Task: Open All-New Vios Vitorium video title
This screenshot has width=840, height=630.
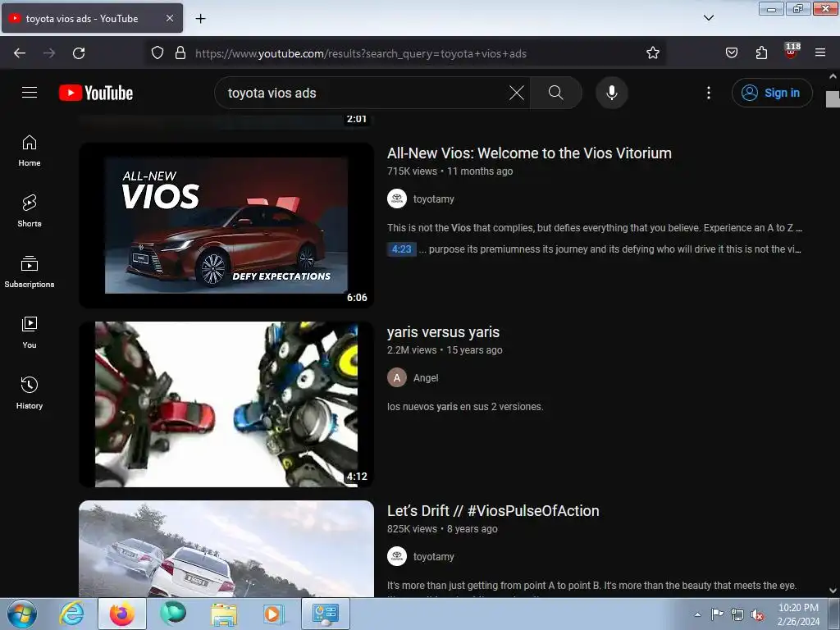Action: pos(529,153)
